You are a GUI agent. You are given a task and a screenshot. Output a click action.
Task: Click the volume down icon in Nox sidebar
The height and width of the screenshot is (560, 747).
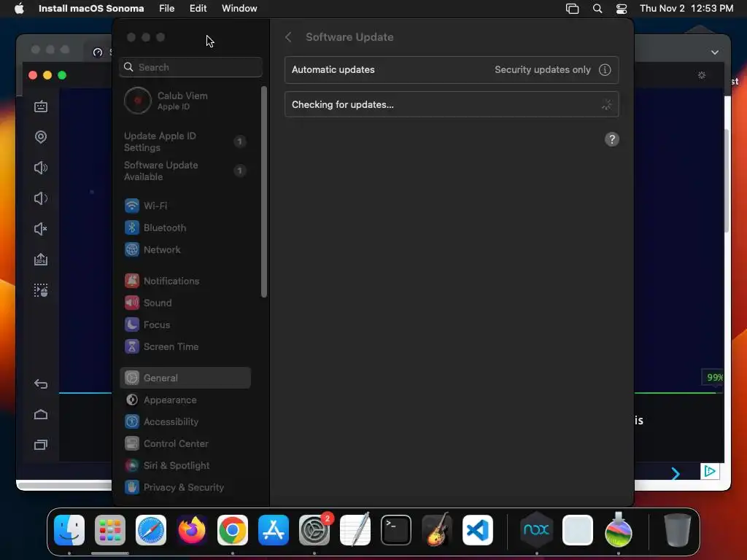coord(41,198)
